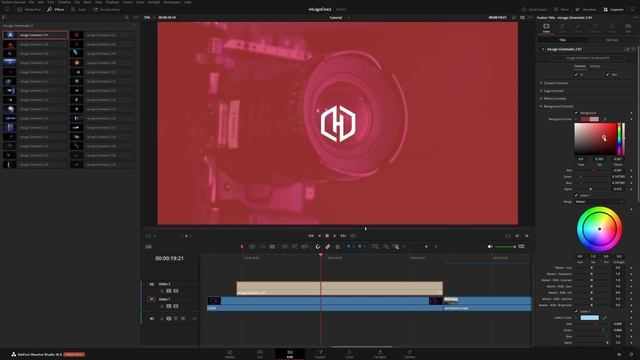Click the Play Reverse button
This screenshot has height=360, width=640.
319,236
